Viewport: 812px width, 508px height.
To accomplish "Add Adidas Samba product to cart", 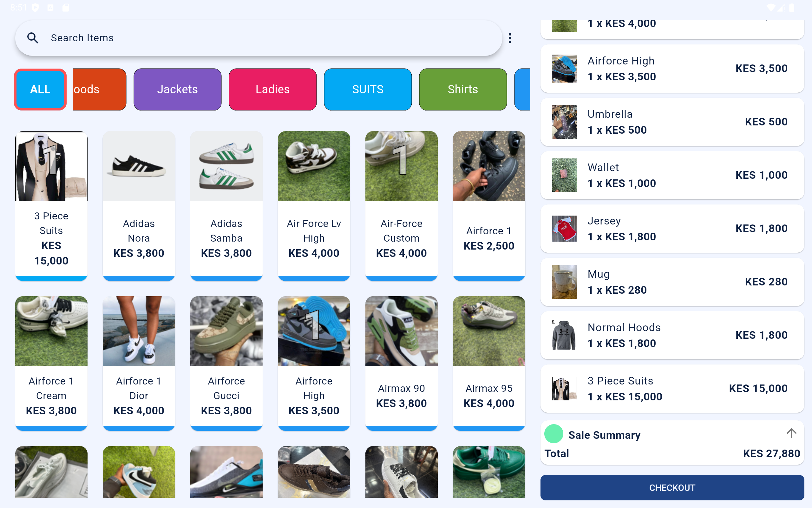I will coord(226,206).
